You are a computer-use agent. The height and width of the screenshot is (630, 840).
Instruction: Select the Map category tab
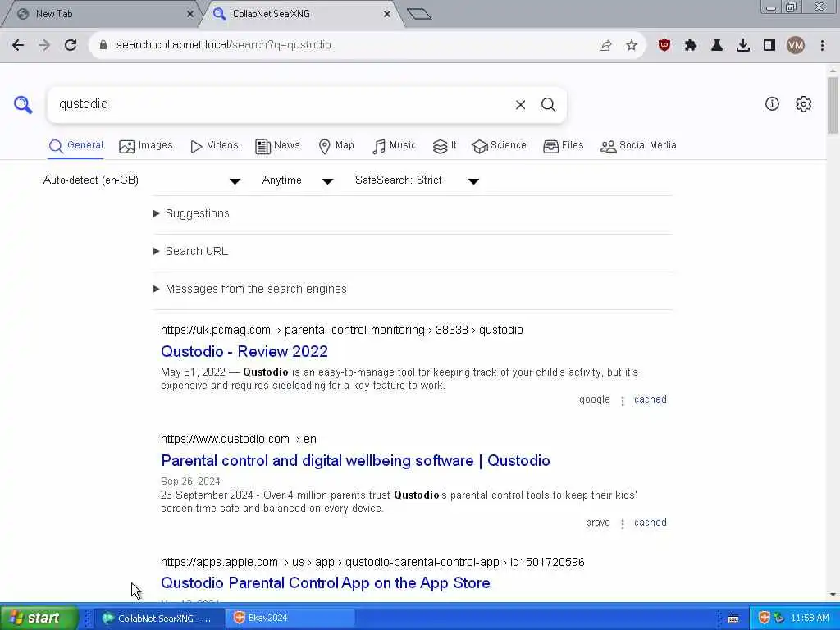click(x=336, y=146)
